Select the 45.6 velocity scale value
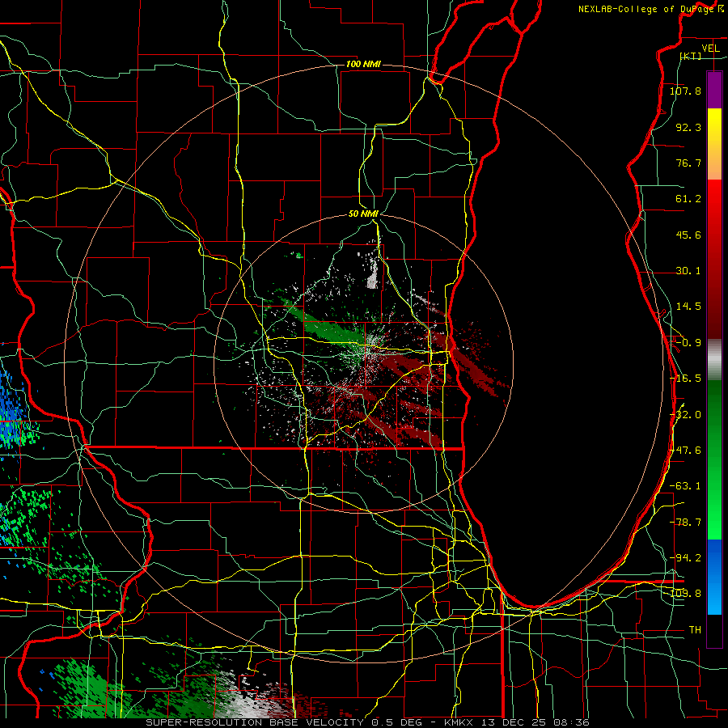Viewport: 728px width, 728px height. (688, 235)
